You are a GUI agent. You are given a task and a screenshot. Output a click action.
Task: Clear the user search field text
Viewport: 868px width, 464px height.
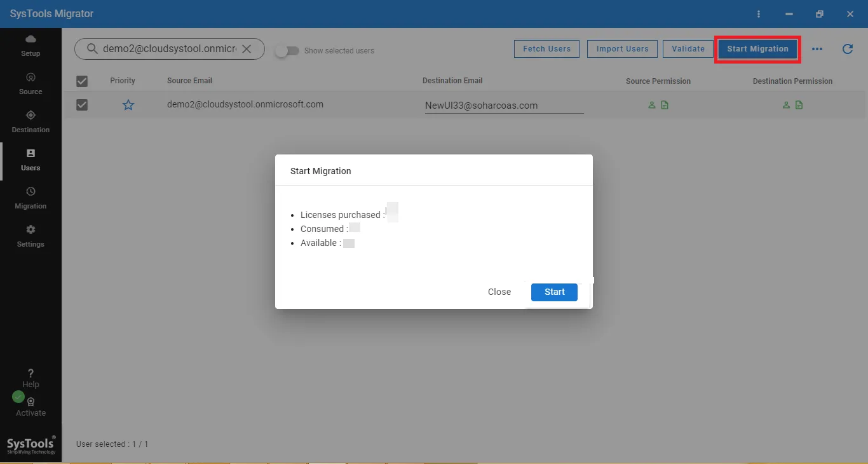click(x=247, y=49)
